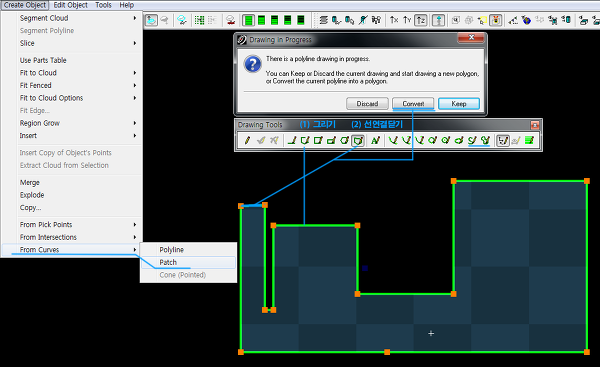Choose the open polyline drawing tool

305,141
